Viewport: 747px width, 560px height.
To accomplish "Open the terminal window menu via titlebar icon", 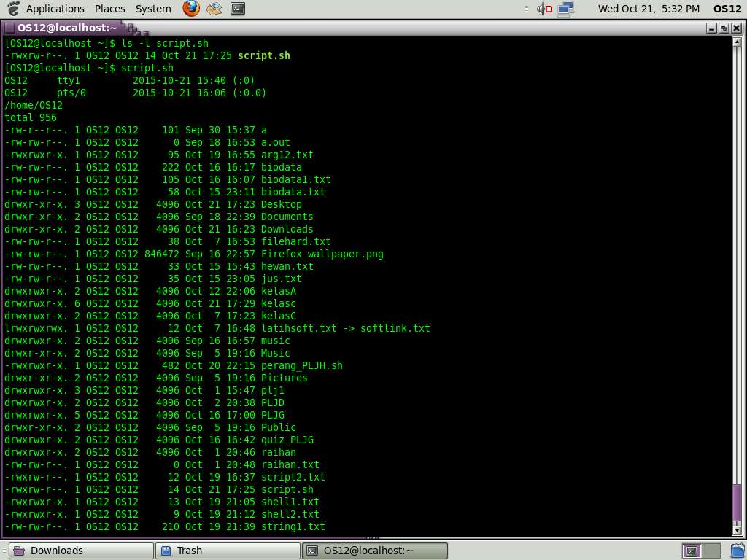I will click(x=8, y=28).
